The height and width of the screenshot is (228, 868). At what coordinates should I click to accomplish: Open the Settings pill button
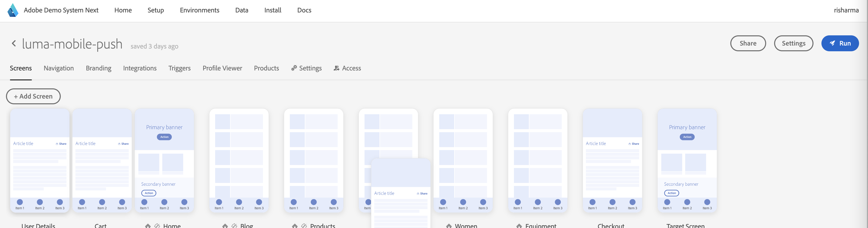[x=793, y=43]
